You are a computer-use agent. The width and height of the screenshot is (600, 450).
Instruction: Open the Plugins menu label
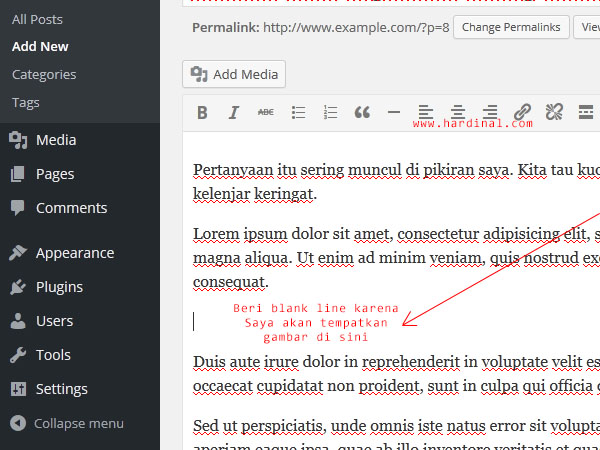tap(59, 287)
